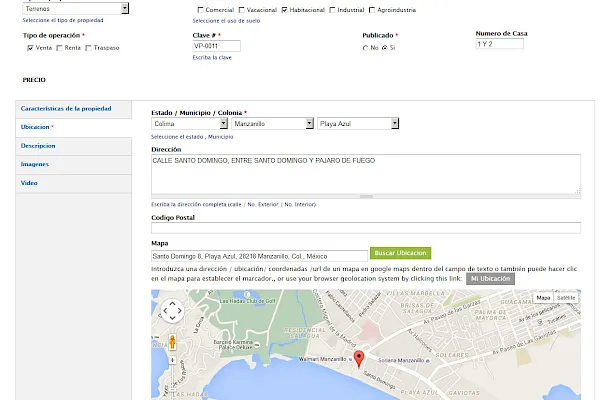
Task: Click 'Seleccione el tipo de propiedad' hint text
Action: [63, 20]
